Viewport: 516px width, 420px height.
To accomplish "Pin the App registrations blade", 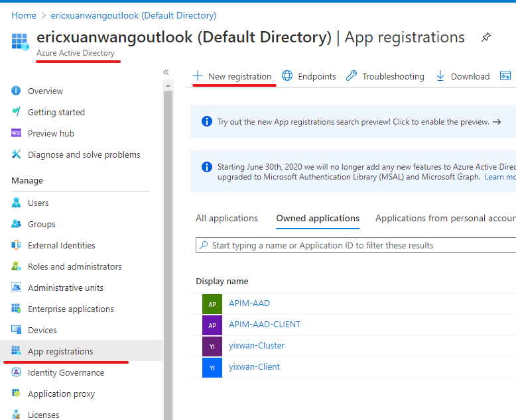I will click(485, 37).
